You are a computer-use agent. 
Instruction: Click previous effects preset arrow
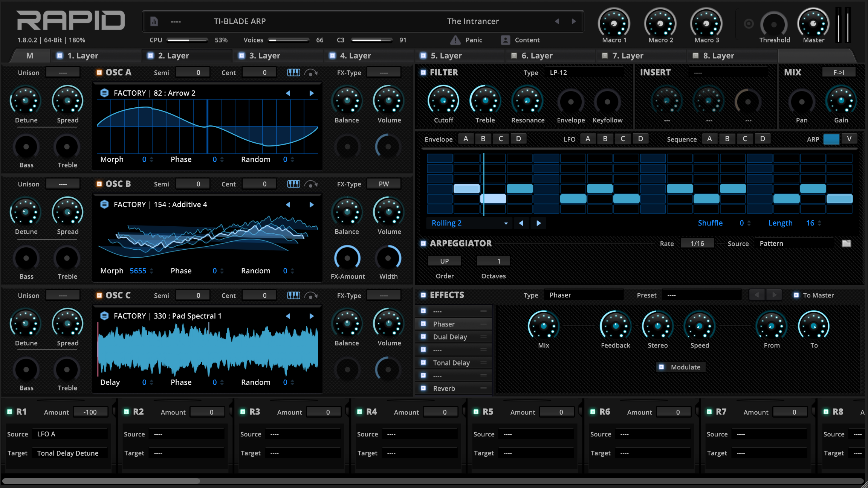pos(757,295)
